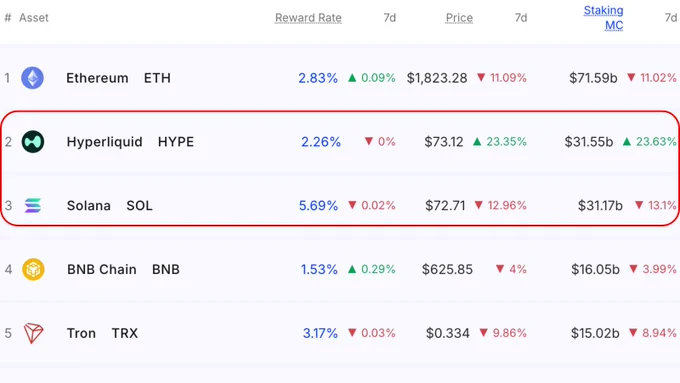Click the $0.334 Tron price
Screen dimensions: 680x383
tap(448, 333)
